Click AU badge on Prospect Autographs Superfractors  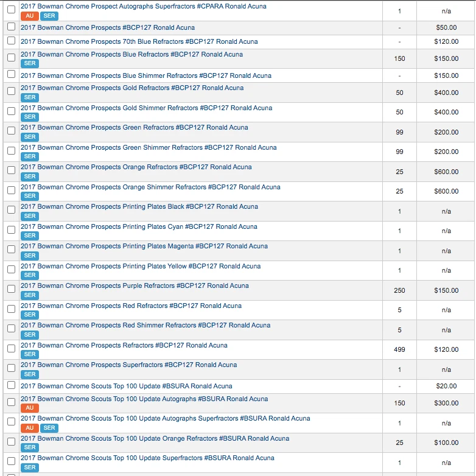pos(30,16)
